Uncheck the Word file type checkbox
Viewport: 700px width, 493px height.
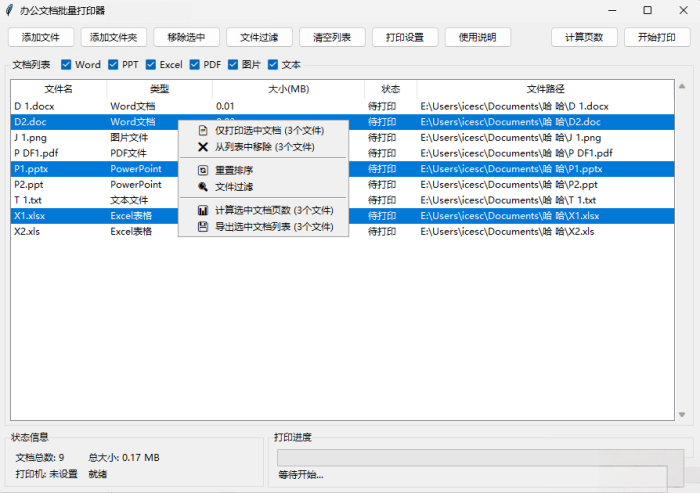coord(67,65)
